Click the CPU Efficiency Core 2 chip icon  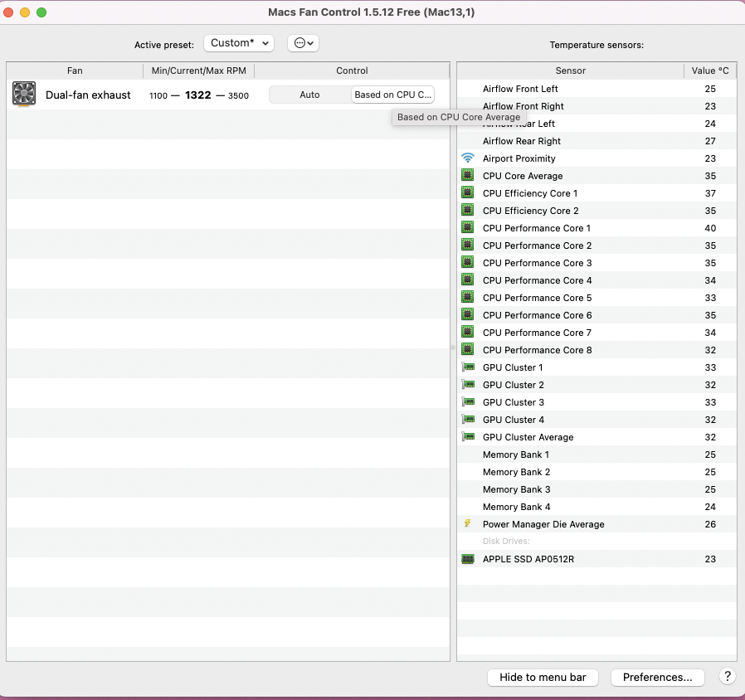(x=468, y=211)
